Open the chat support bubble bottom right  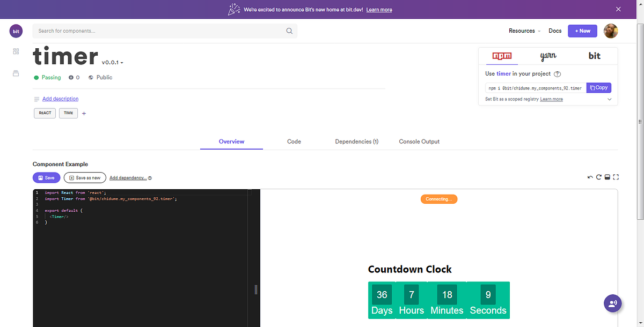point(612,303)
